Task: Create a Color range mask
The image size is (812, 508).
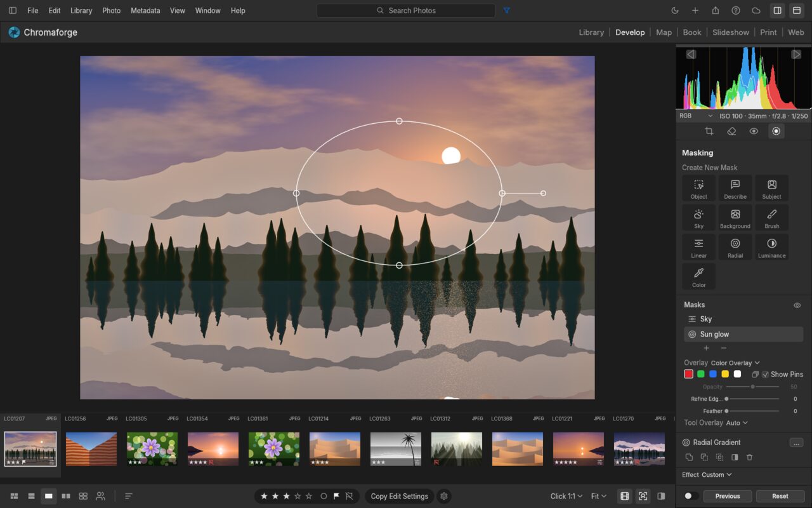Action: (x=698, y=277)
